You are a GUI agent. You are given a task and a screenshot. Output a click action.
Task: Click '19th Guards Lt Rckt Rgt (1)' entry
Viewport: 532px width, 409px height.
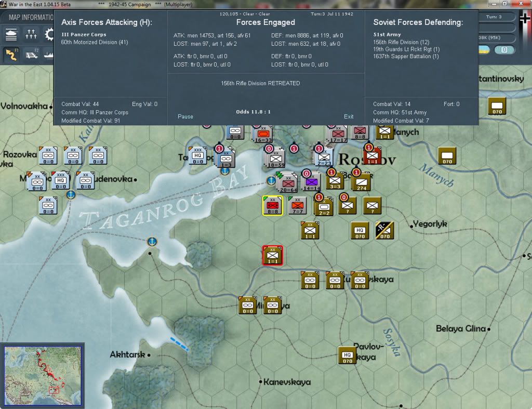pos(406,49)
